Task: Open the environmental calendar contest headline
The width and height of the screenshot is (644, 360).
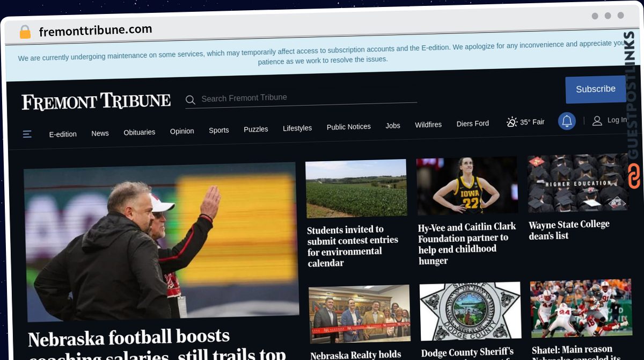Action: 353,246
